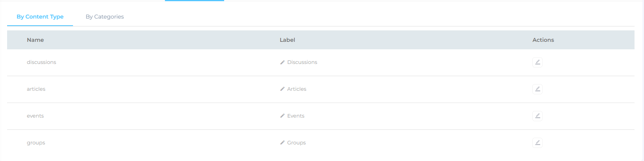Screen dimensions: 644x161
Task: Click the edit action icon for articles row
Action: tap(537, 89)
